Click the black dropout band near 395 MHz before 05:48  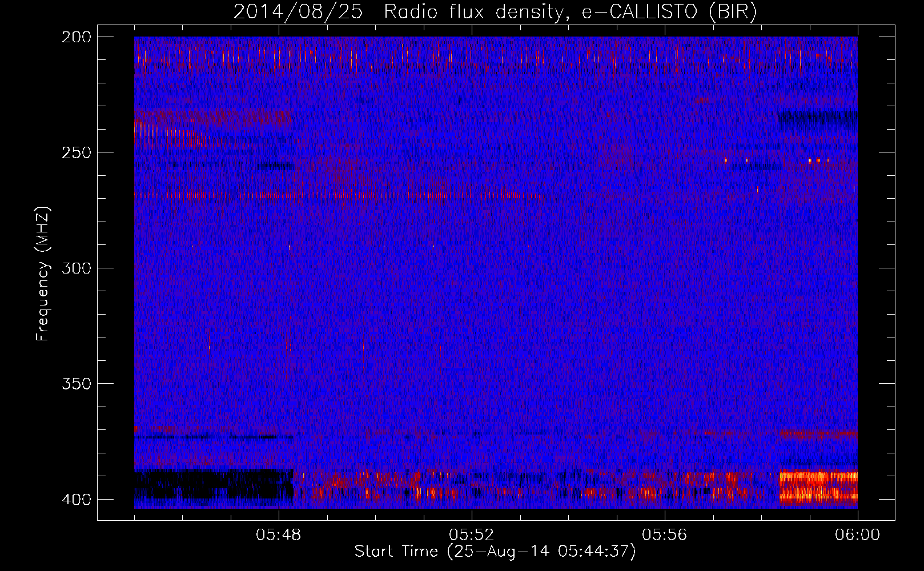[214, 485]
